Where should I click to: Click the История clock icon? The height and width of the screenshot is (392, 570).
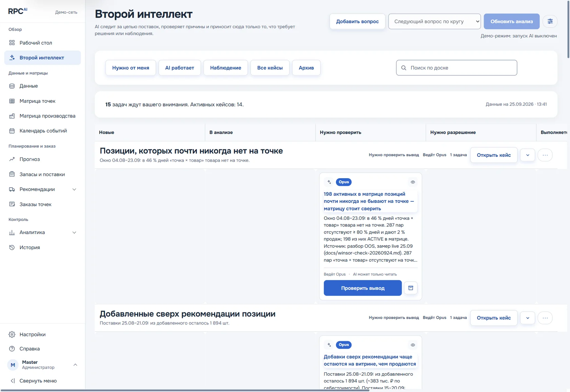pos(12,247)
